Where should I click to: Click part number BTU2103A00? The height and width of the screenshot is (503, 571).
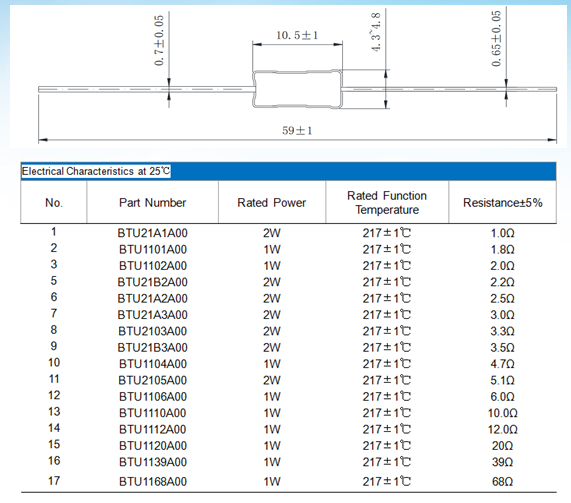153,331
